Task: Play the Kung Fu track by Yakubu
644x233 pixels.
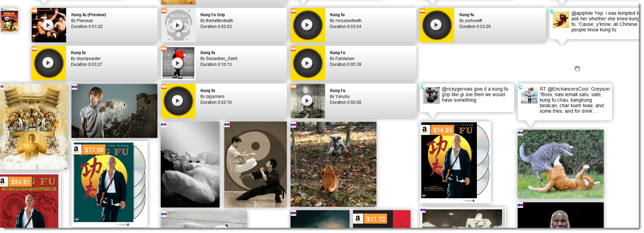Action: 307,101
